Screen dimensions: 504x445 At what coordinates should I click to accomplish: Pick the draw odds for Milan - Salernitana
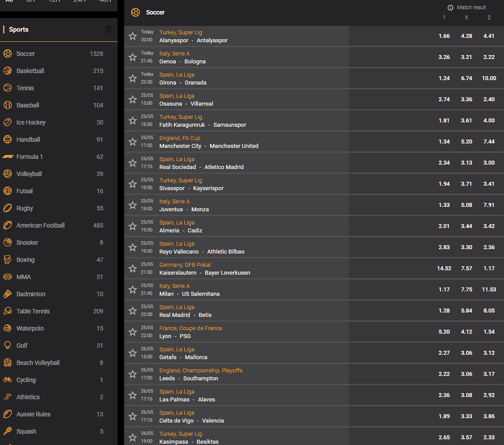(467, 290)
